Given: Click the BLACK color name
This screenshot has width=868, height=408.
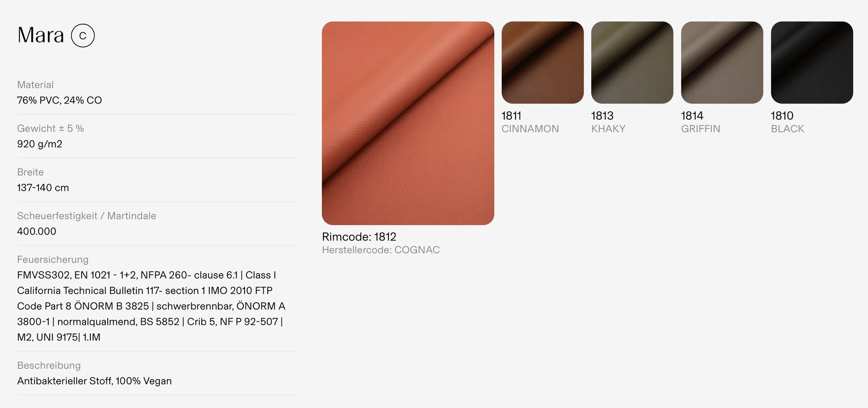Looking at the screenshot, I should 787,129.
